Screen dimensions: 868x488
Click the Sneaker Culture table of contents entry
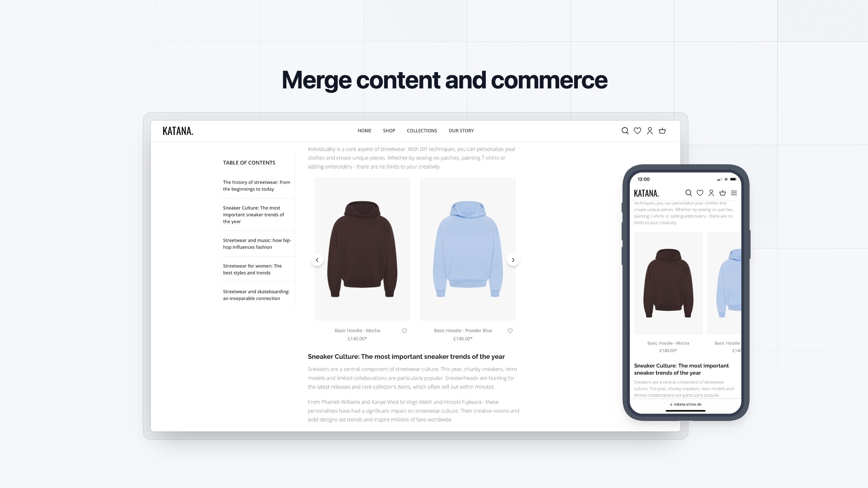pos(256,214)
